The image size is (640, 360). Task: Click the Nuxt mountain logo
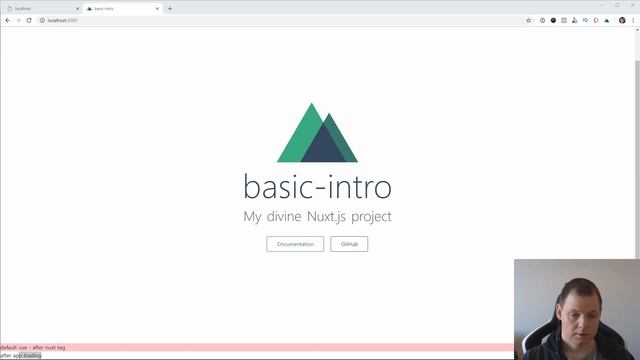318,133
